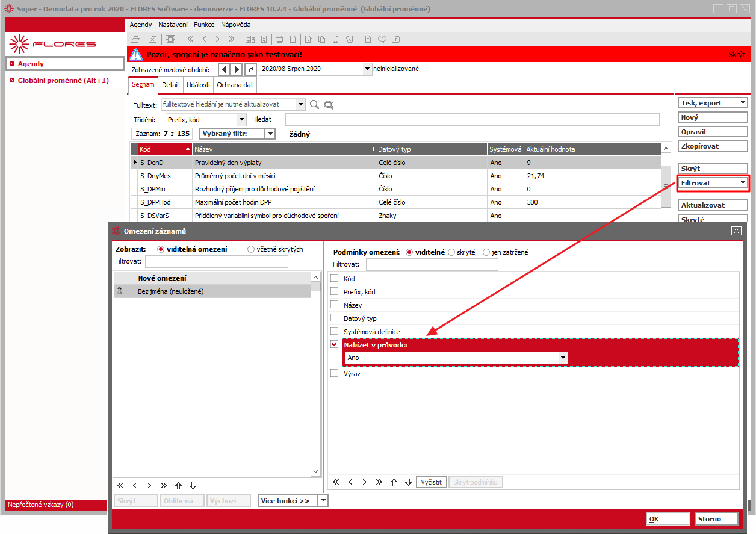Screen dimensions: 756x534
Task: Uncheck the Nabízet v průvodci checkbox
Action: coord(335,344)
